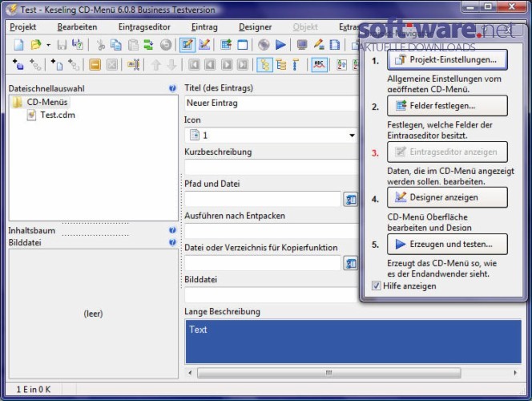Select Test.cdm in the file tree
This screenshot has width=532, height=401.
click(58, 115)
